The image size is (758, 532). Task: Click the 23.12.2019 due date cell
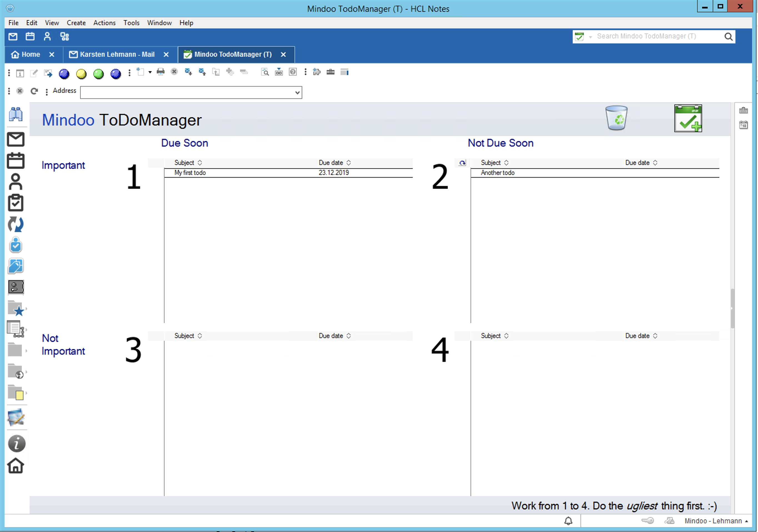click(x=334, y=173)
